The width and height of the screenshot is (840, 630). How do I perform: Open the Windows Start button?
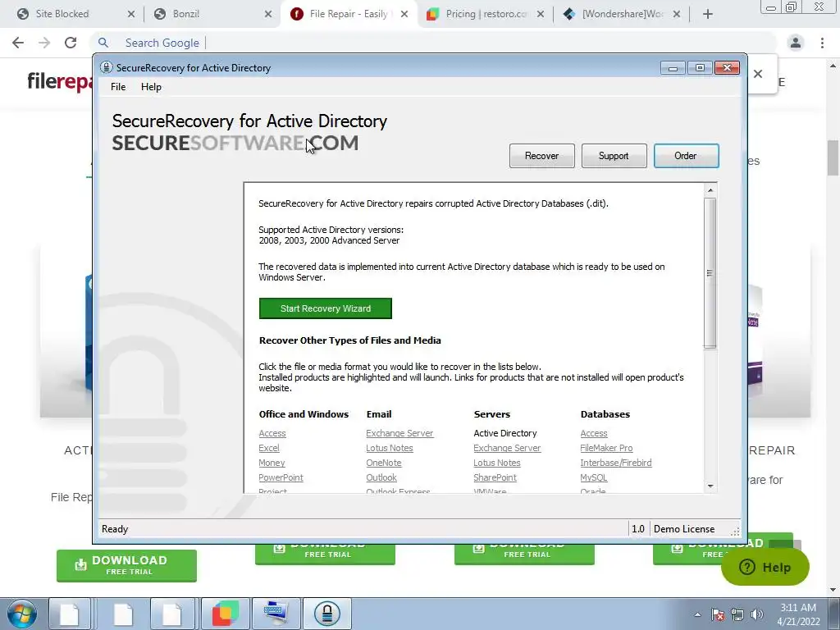tap(22, 614)
